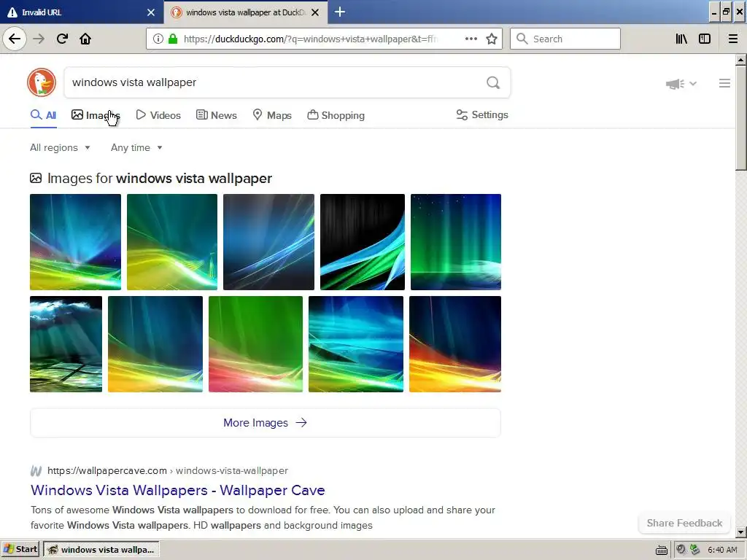
Task: Go back with the browser back arrow
Action: click(15, 39)
